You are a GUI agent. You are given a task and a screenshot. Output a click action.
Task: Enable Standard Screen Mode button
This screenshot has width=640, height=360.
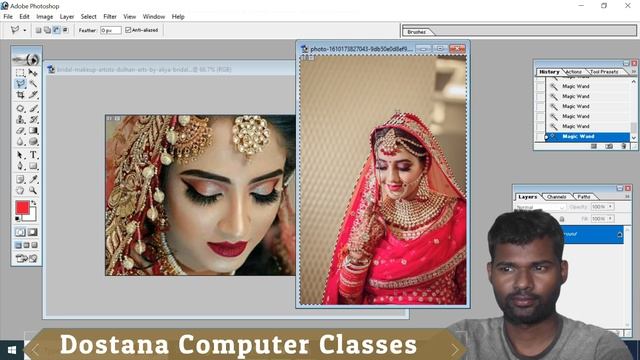(x=18, y=245)
